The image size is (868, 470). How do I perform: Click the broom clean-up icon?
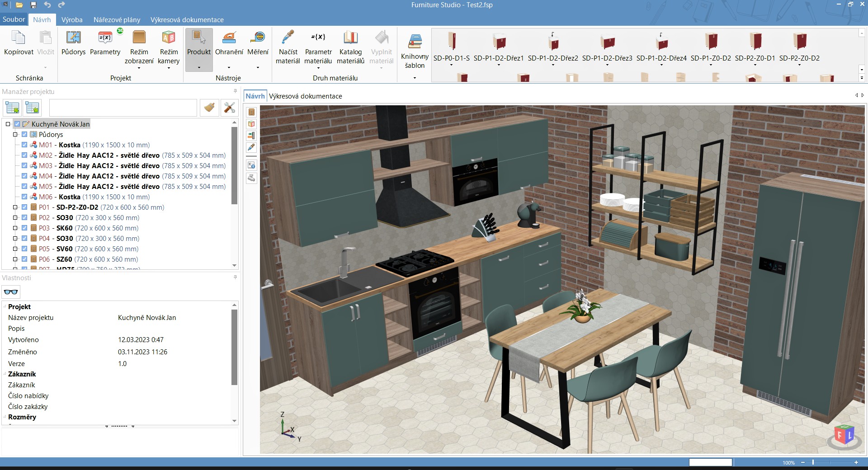pyautogui.click(x=209, y=108)
